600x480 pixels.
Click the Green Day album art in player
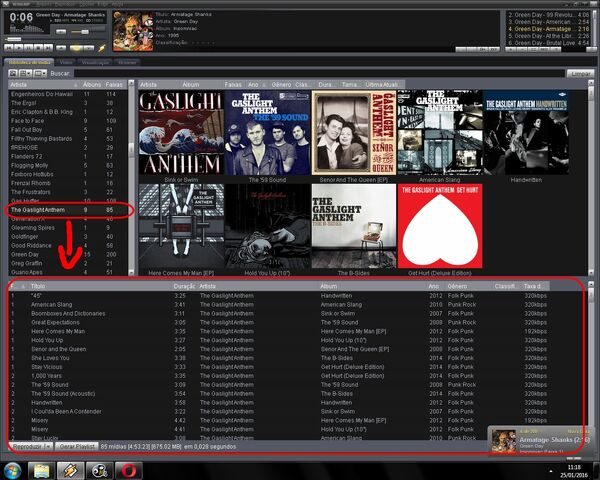(x=133, y=31)
